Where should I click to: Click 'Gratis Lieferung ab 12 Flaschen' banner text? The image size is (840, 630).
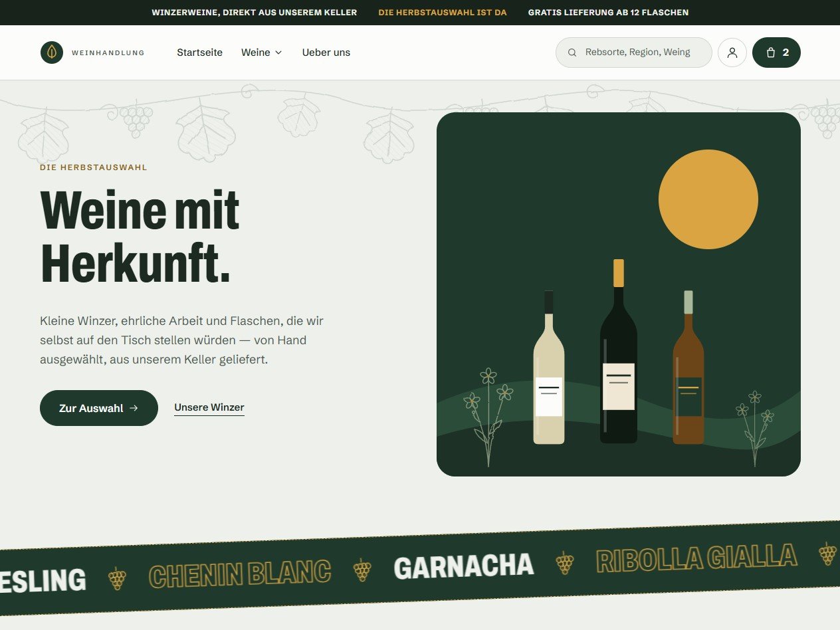point(608,13)
